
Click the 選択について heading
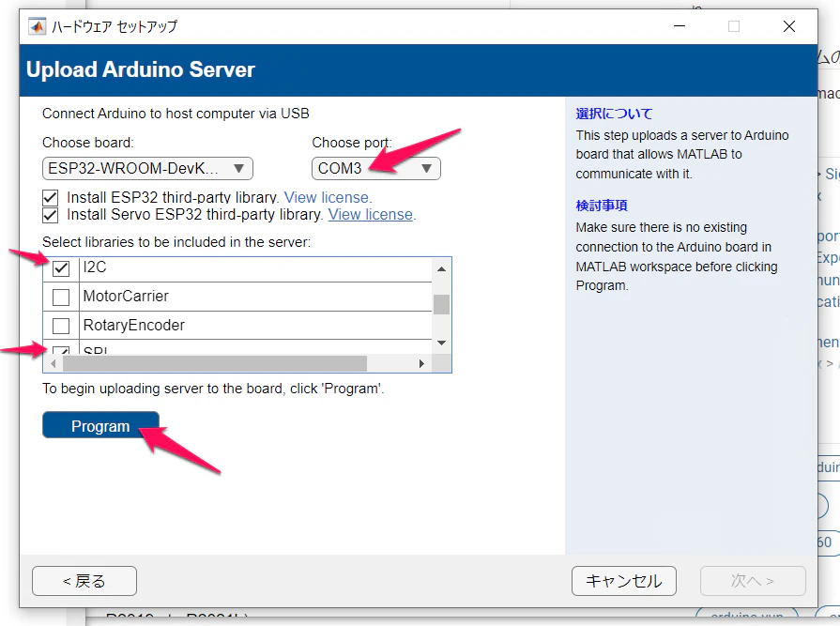[614, 114]
